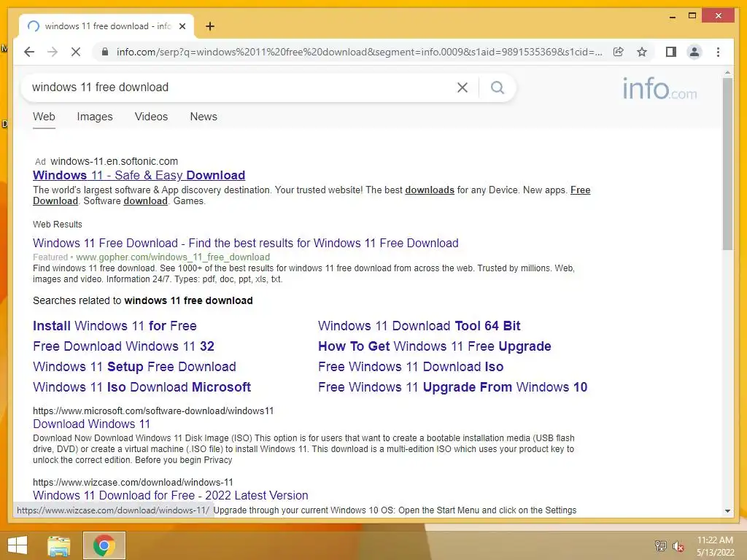Share this page icon in address bar
Viewport: 747px width, 560px height.
(x=619, y=52)
